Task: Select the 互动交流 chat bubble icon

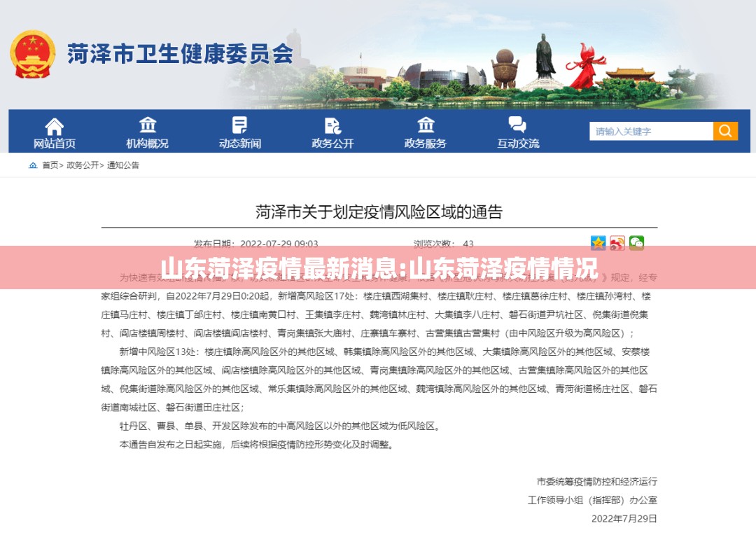Action: click(517, 125)
